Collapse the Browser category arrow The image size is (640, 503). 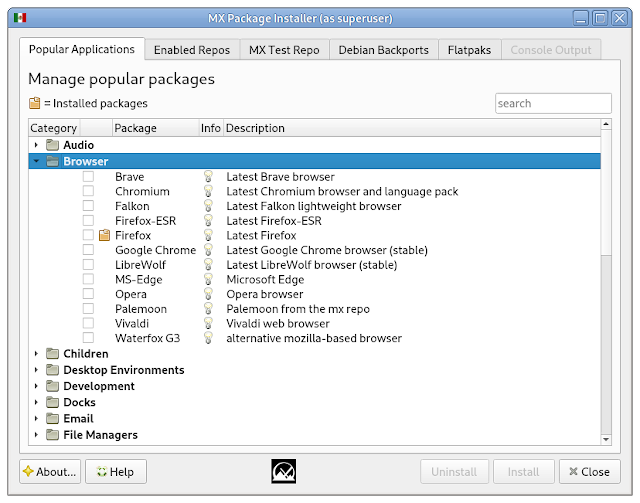(x=36, y=161)
